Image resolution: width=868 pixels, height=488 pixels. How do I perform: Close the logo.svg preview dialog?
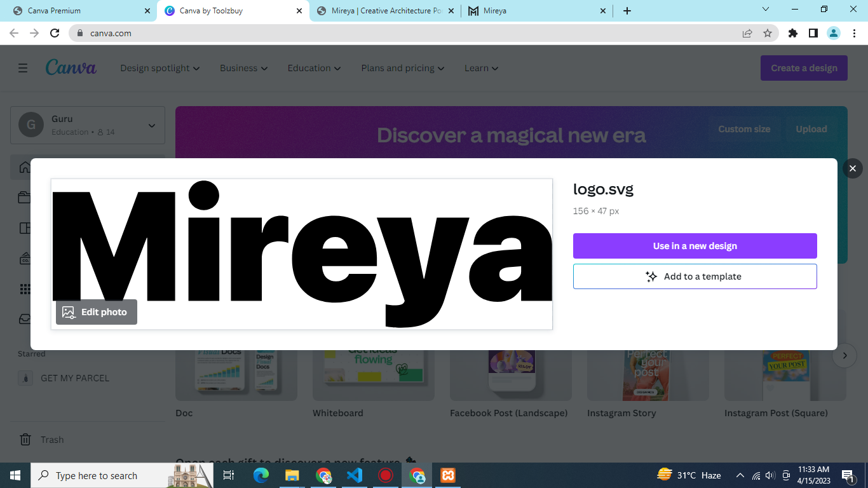coord(852,168)
